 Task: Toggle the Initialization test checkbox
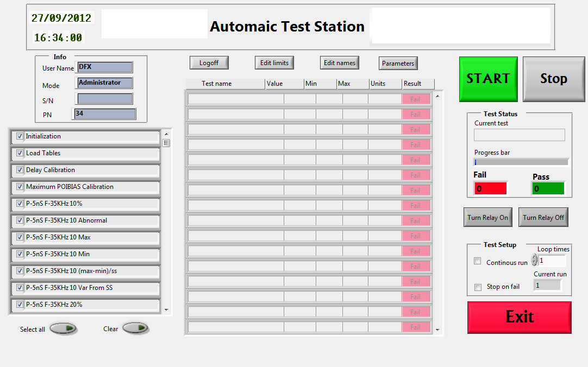(x=20, y=136)
